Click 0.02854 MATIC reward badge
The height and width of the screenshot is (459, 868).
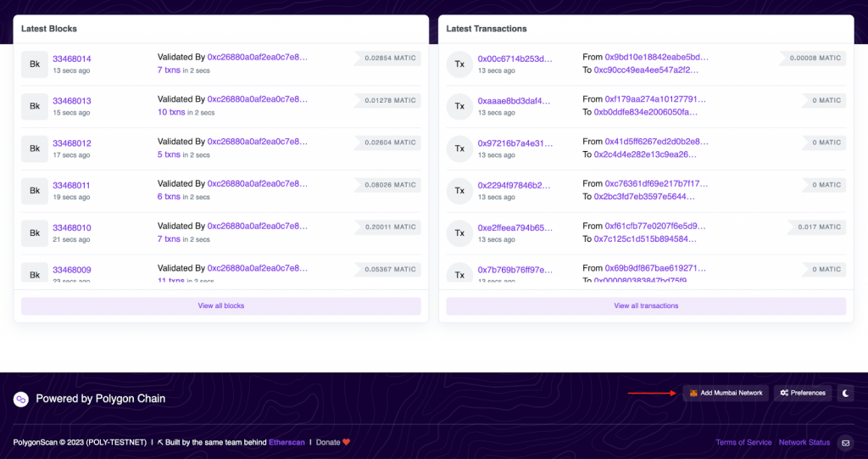coord(387,59)
